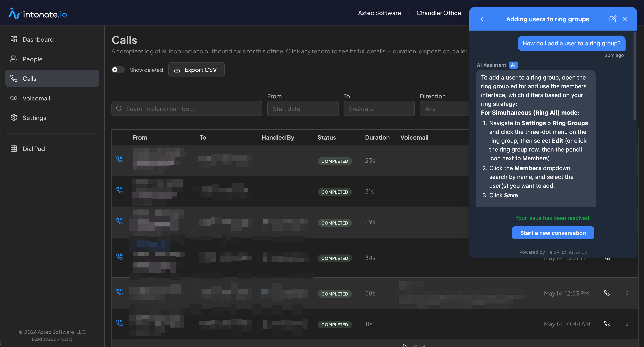The width and height of the screenshot is (644, 347).
Task: Click the AI badge beside AI Assistant
Action: pyautogui.click(x=513, y=65)
